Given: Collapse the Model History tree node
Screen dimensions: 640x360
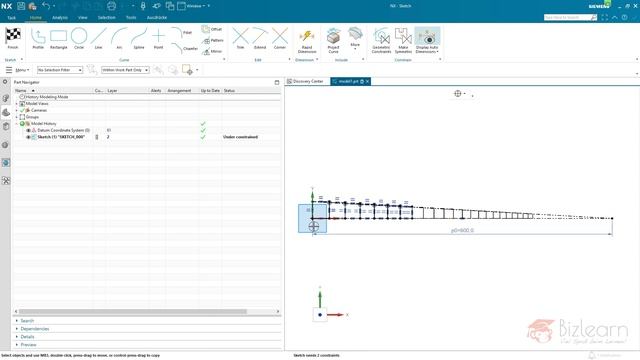Looking at the screenshot, I should click(17, 124).
